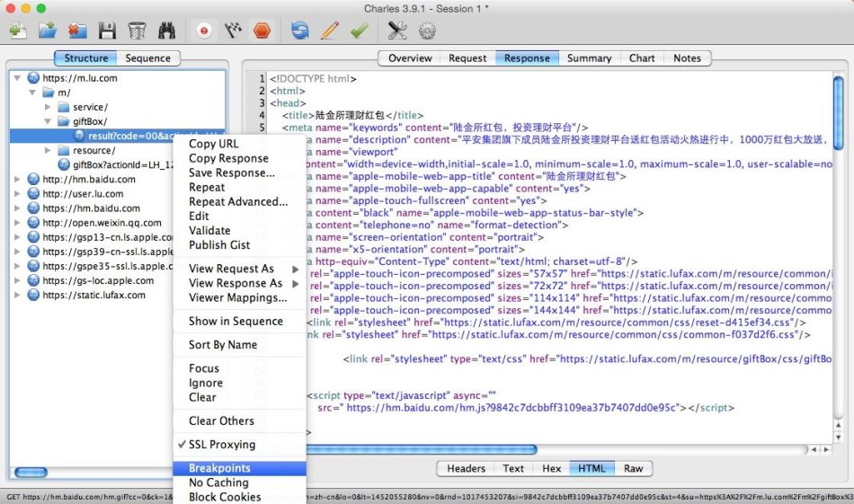Open the View Response As submenu

(240, 283)
